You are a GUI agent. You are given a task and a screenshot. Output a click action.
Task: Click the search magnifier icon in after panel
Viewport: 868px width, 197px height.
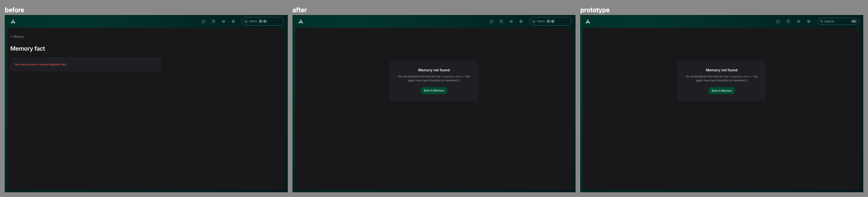tap(534, 21)
